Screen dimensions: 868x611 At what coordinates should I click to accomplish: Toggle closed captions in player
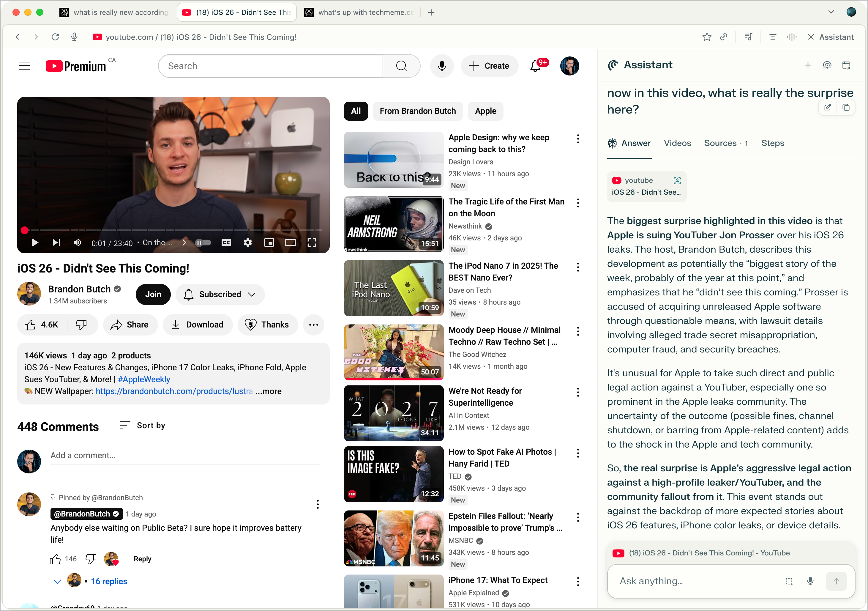click(x=226, y=242)
